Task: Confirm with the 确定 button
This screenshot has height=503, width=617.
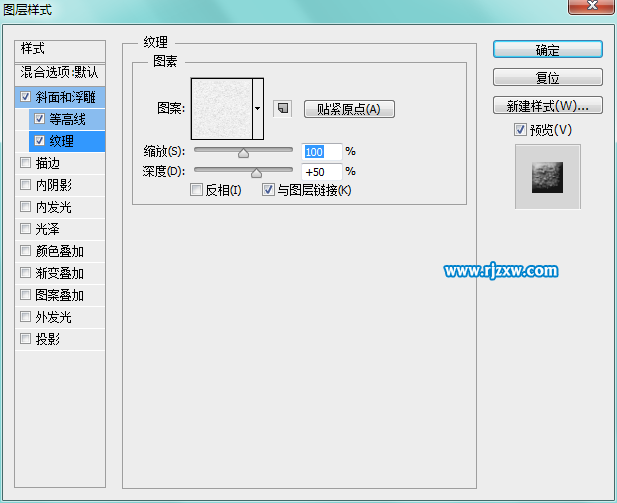Action: [x=547, y=50]
